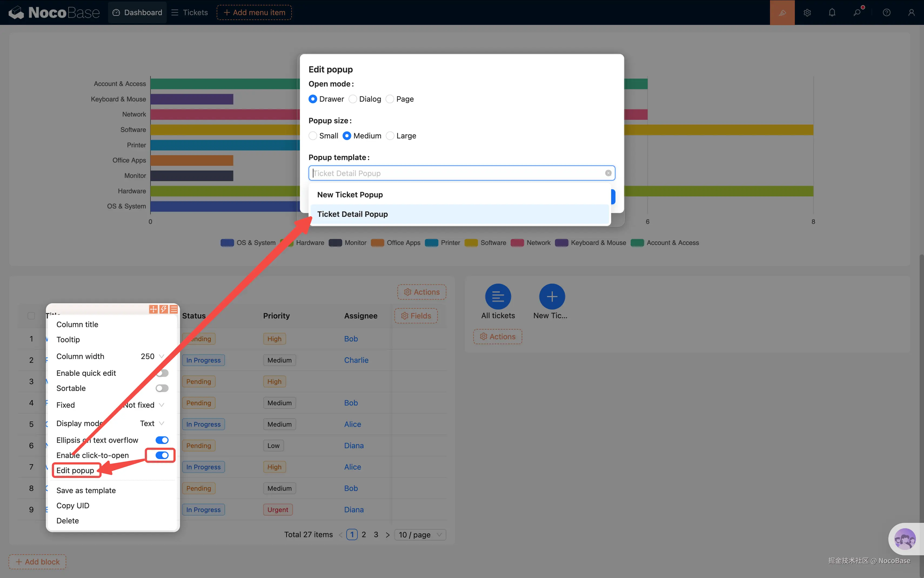Click the Add menu item button
Image resolution: width=924 pixels, height=578 pixels.
click(254, 13)
